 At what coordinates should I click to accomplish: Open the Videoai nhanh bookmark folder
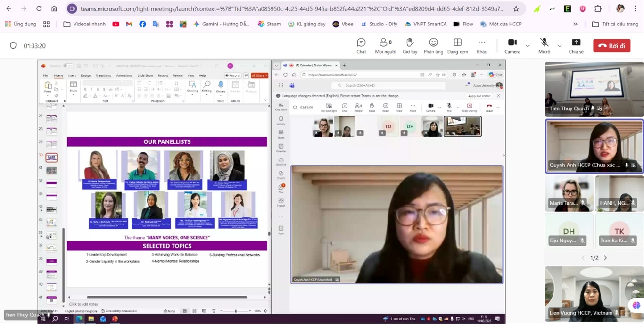84,24
